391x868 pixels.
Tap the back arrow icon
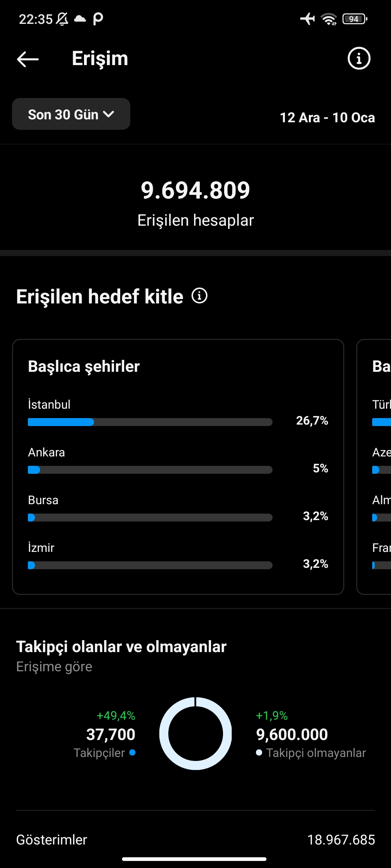tap(28, 59)
